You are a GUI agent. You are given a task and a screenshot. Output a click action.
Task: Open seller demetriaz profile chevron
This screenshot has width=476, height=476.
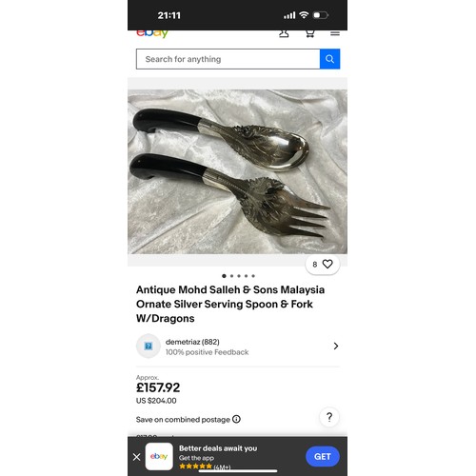[336, 346]
